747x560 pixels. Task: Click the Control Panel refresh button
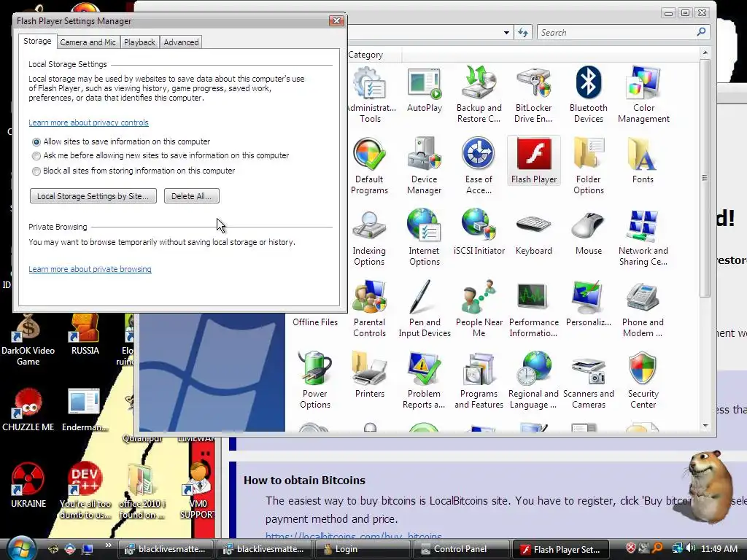(x=523, y=32)
